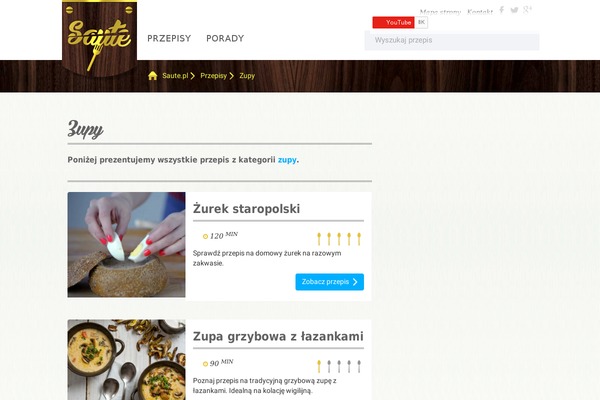The width and height of the screenshot is (600, 400).
Task: Open the PRZEPISY menu
Action: click(x=169, y=38)
